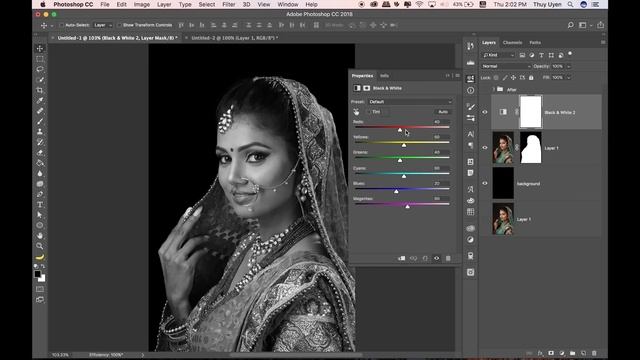Open the Filter menu
This screenshot has width=640, height=360.
229,4
